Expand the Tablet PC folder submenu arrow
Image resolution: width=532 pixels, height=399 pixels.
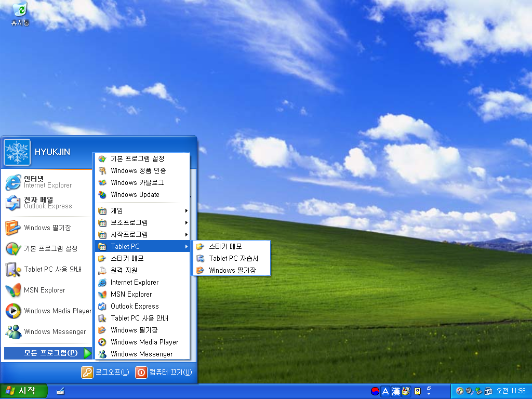coord(187,247)
